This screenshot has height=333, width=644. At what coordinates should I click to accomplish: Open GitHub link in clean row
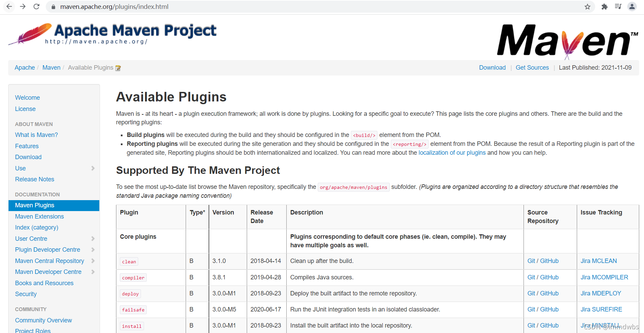(549, 261)
